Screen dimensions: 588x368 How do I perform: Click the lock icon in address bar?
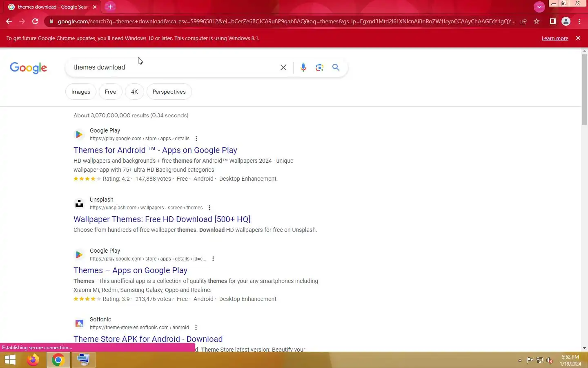coord(51,21)
